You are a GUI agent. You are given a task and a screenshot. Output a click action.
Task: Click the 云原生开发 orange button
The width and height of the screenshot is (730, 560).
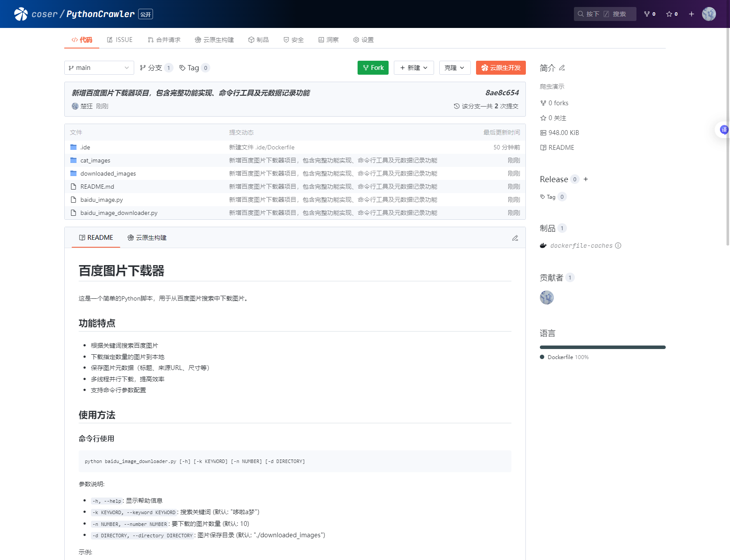501,68
